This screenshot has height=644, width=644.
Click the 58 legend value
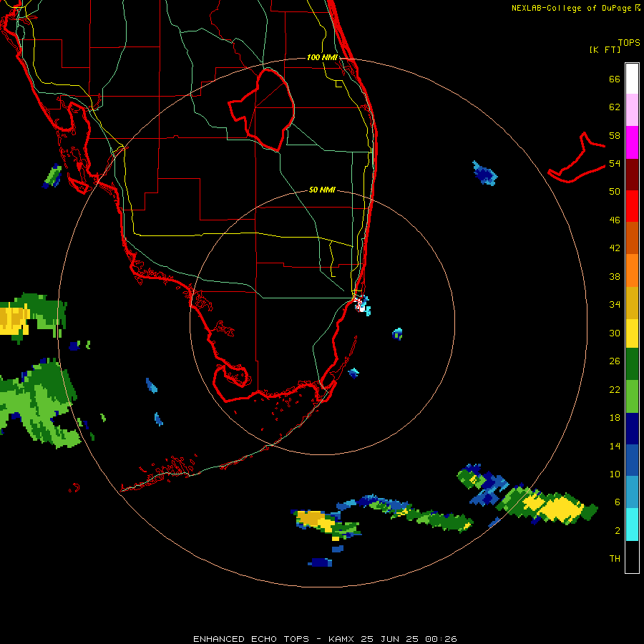615,135
